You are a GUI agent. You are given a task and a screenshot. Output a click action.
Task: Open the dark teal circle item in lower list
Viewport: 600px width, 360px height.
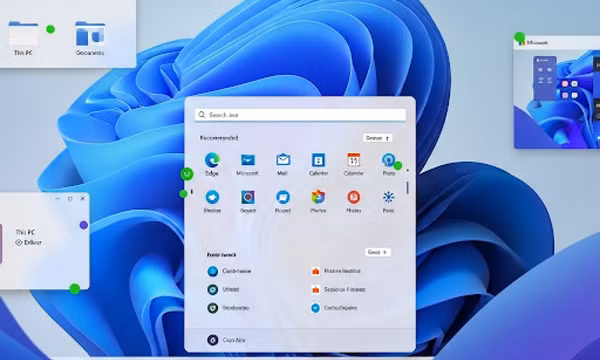point(213,290)
